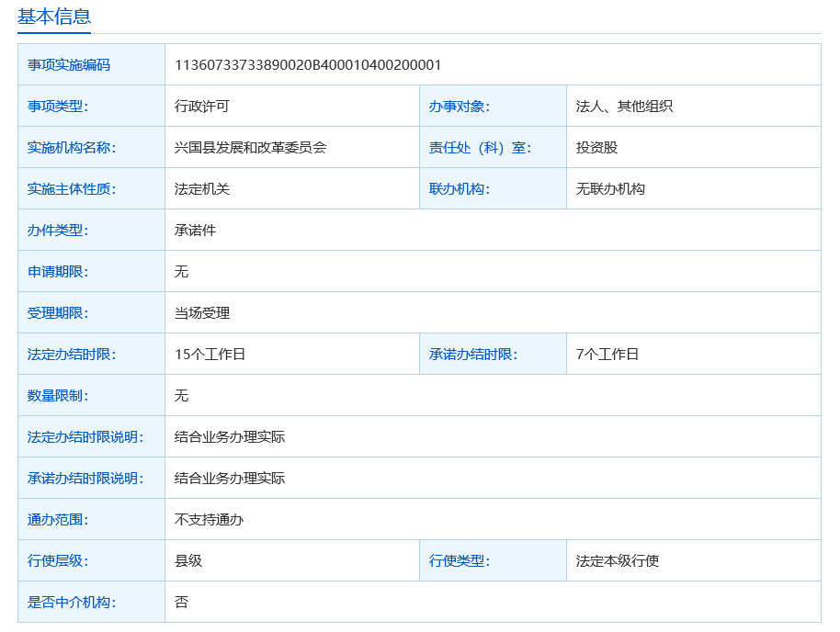This screenshot has height=632, width=840.
Task: Click the 投资股 department value
Action: pyautogui.click(x=596, y=147)
